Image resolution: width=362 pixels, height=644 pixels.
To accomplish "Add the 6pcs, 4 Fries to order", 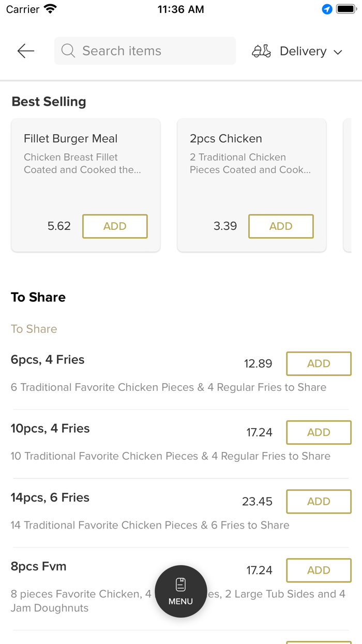I will (x=319, y=363).
